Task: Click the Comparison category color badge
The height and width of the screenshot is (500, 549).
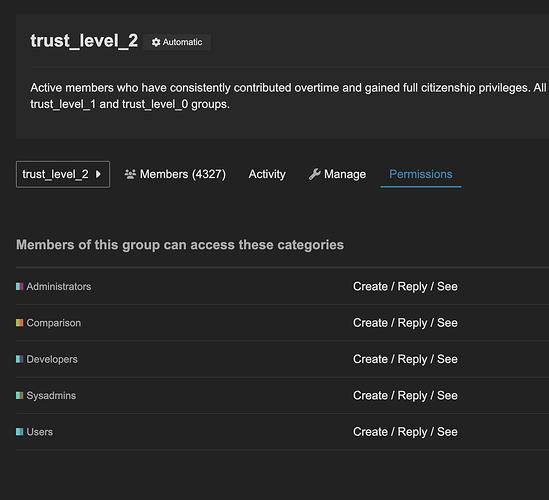Action: coord(20,322)
